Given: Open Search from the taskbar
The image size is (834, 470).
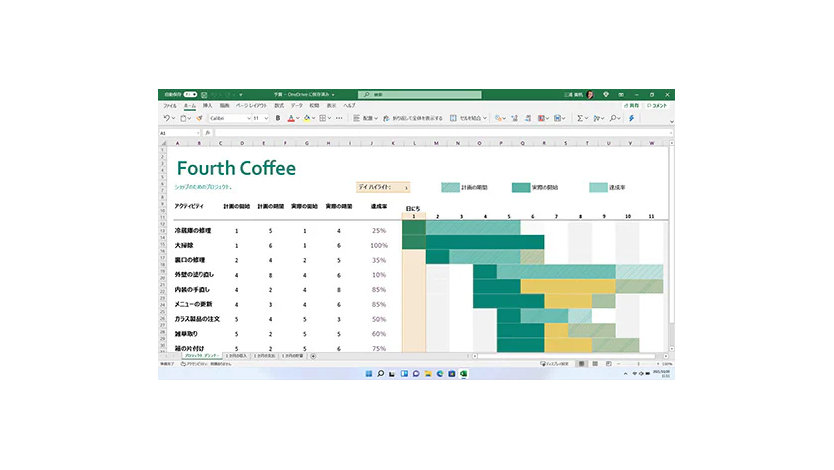Looking at the screenshot, I should point(380,374).
